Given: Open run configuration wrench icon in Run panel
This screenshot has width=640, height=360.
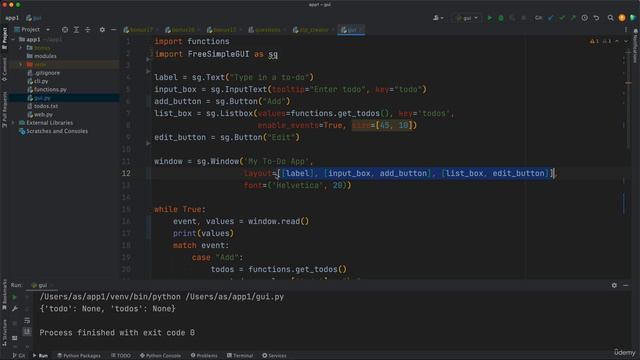Looking at the screenshot, I should pyautogui.click(x=15, y=309).
